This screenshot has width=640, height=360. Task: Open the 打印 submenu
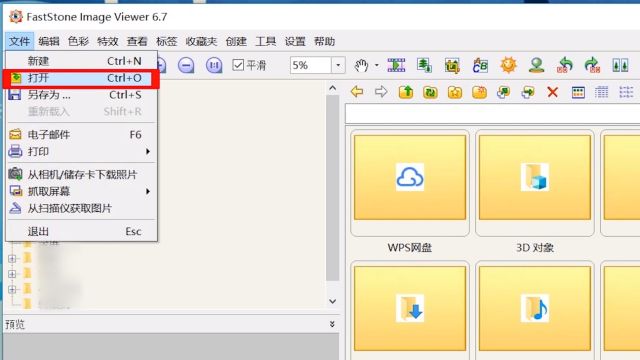click(82, 151)
